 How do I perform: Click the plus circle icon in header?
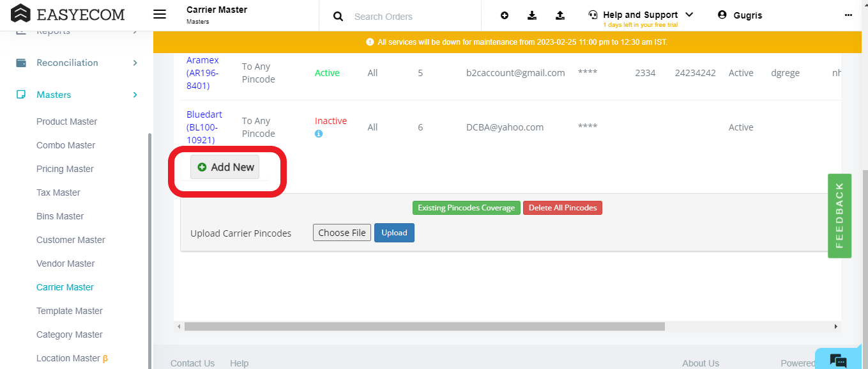click(505, 15)
